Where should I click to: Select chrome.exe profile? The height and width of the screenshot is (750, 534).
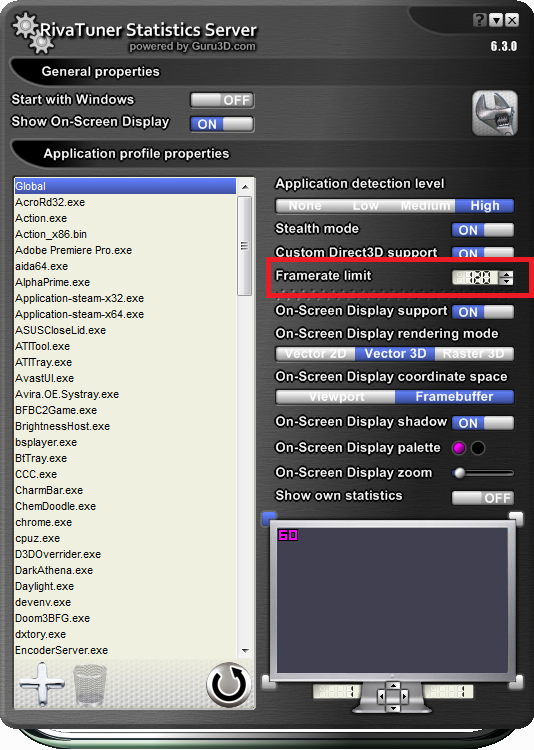pyautogui.click(x=125, y=522)
